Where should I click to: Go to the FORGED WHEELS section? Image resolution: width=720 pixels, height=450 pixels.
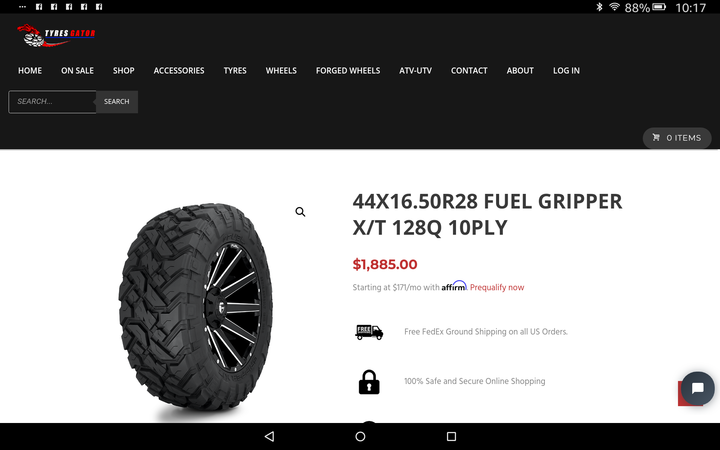coord(348,71)
